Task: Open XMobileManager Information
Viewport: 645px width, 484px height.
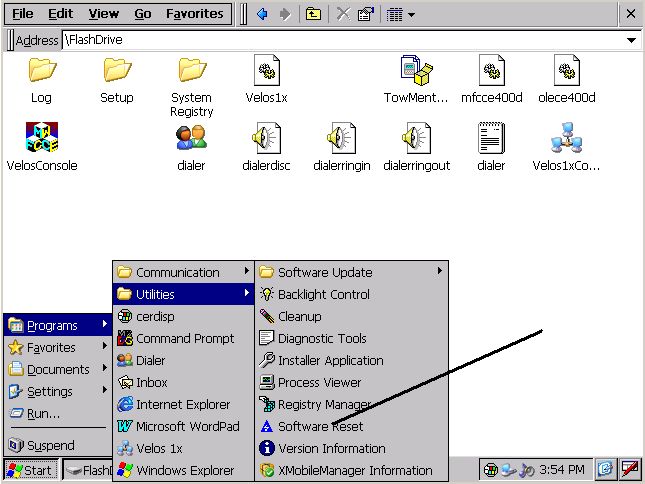Action: click(352, 470)
